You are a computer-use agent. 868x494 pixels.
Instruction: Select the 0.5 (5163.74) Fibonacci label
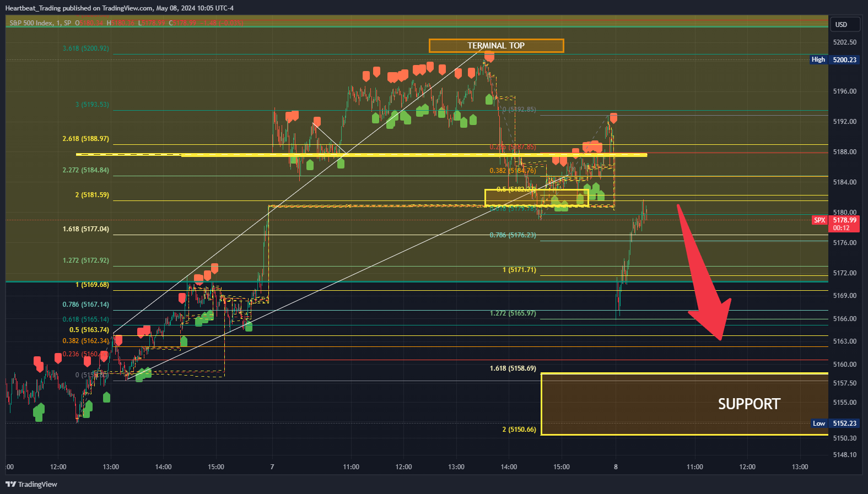pos(89,330)
